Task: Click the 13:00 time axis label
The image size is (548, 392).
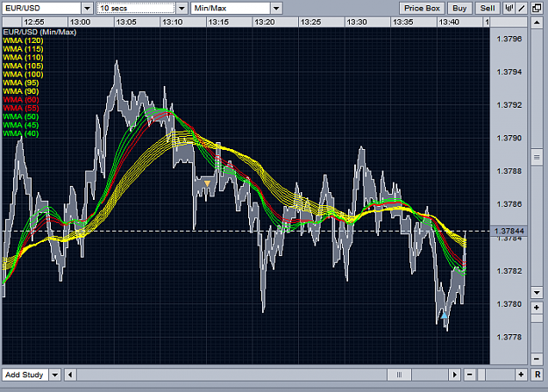Action: point(80,23)
